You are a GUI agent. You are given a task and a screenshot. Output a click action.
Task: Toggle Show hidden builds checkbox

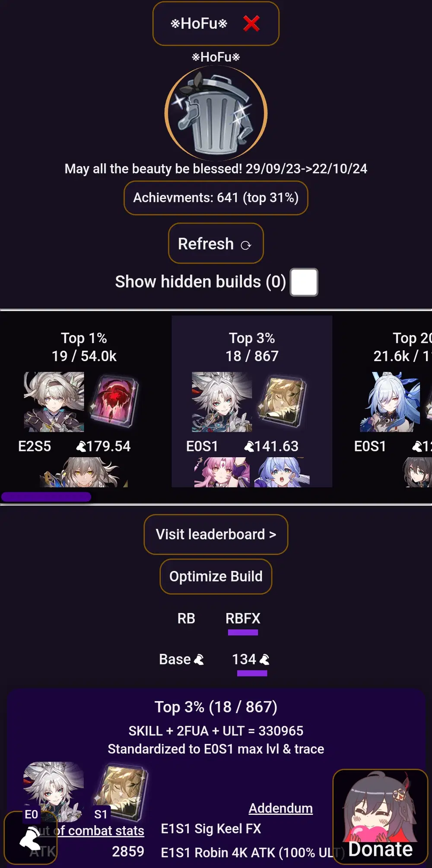click(304, 282)
